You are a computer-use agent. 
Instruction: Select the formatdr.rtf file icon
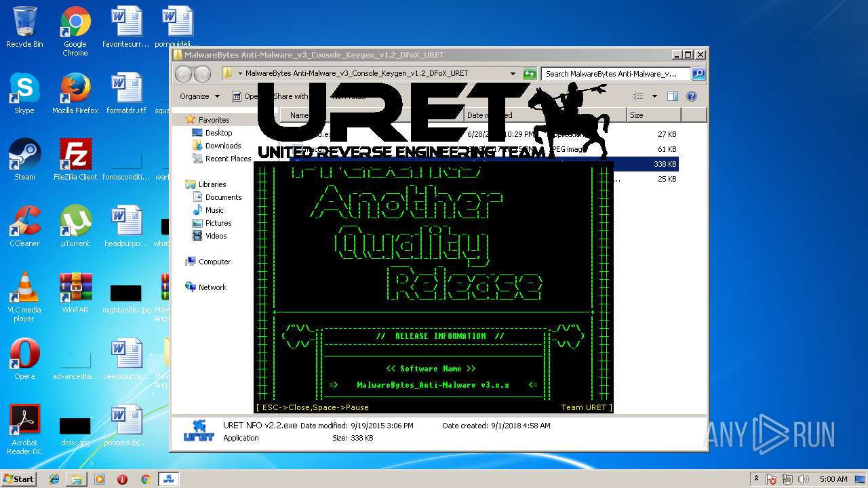(126, 94)
